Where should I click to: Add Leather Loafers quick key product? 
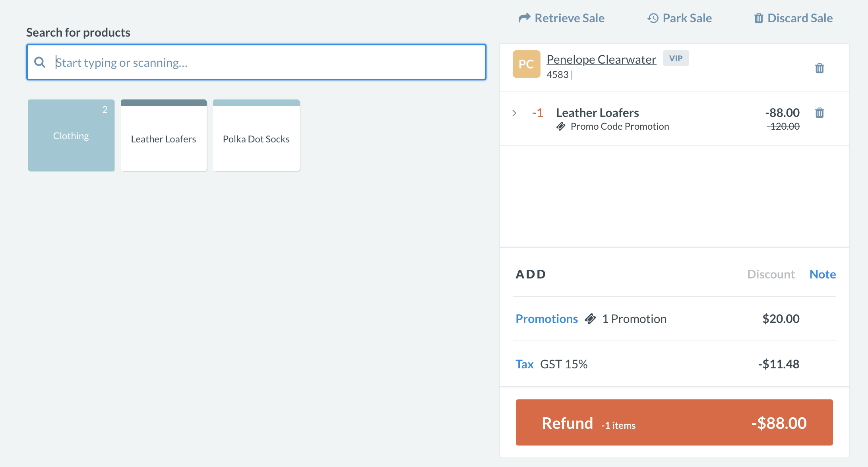164,135
